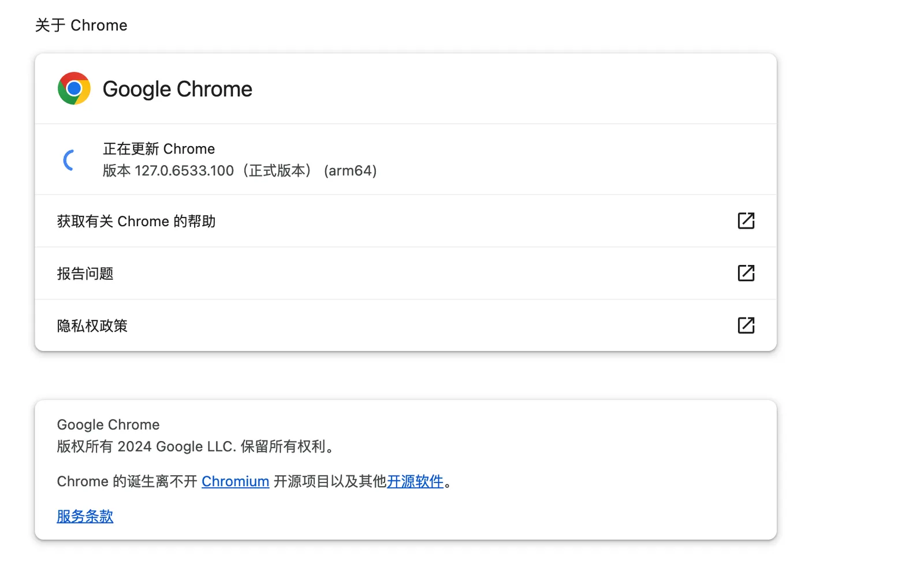Click the Google Chrome title next to logo
Viewport: 924px width, 568px height.
(x=177, y=89)
